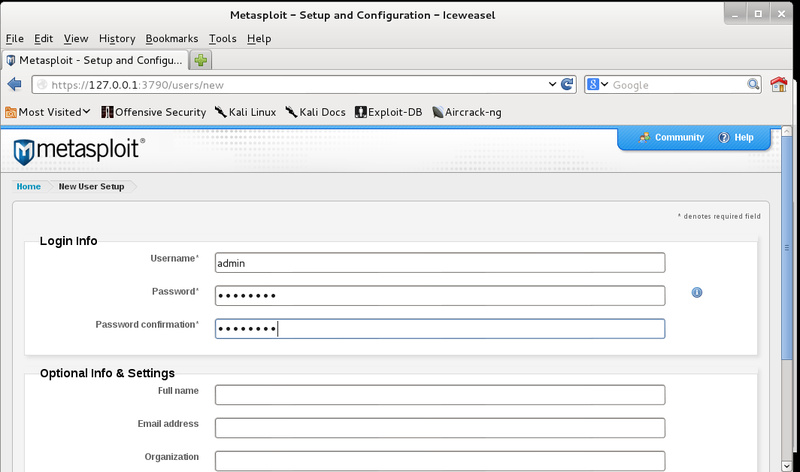Image resolution: width=800 pixels, height=472 pixels.
Task: Go to browser home page icon
Action: click(x=779, y=84)
